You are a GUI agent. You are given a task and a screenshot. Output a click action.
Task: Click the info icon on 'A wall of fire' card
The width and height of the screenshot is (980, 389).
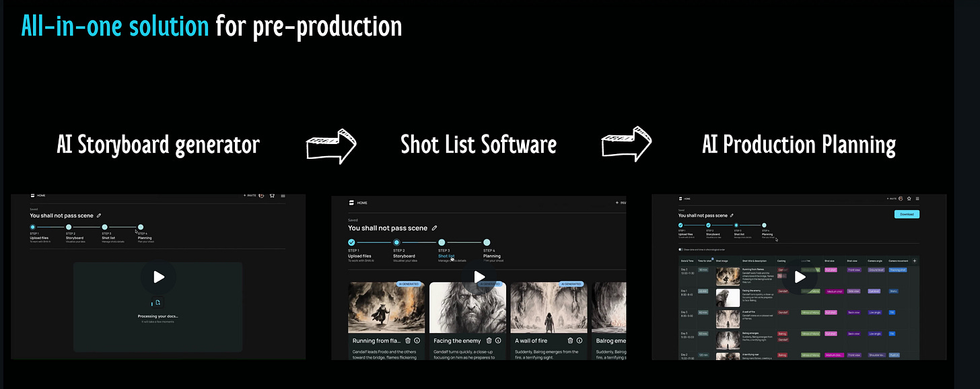[x=579, y=341]
